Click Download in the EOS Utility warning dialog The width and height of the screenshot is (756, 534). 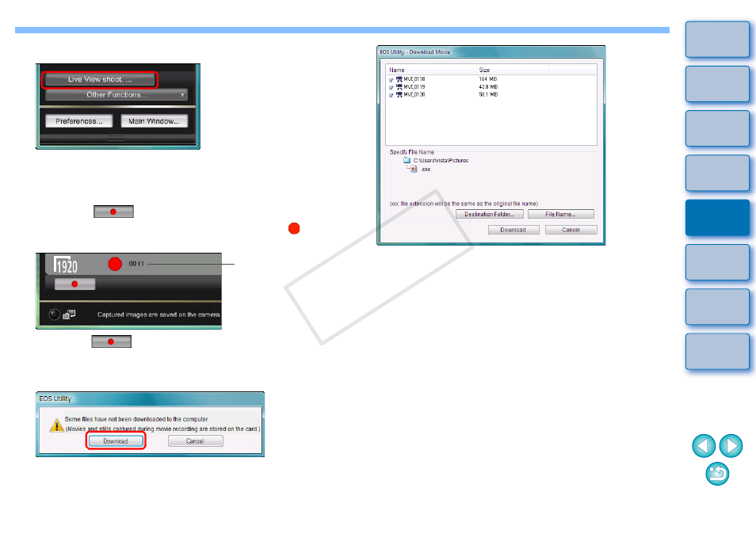[x=116, y=441]
